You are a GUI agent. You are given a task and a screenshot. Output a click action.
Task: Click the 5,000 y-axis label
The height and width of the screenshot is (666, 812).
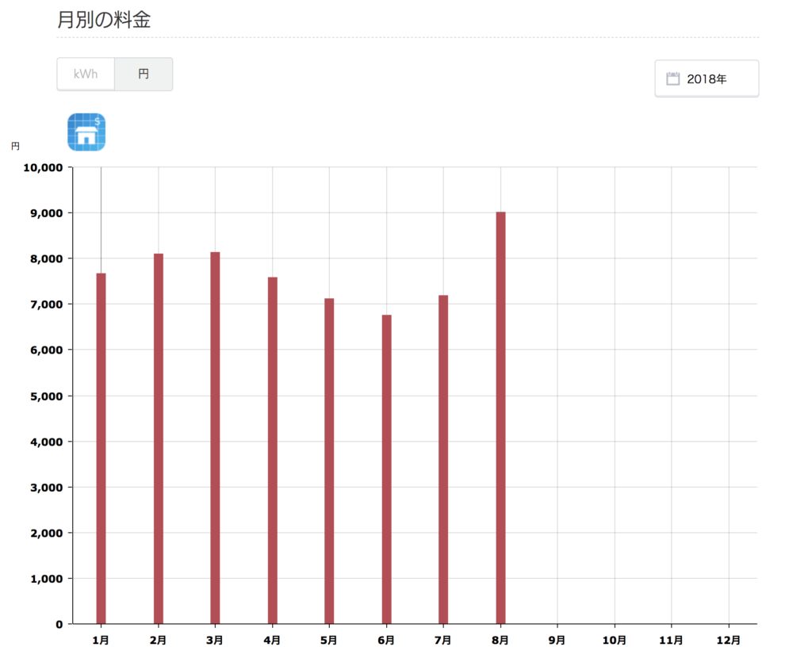coord(47,396)
